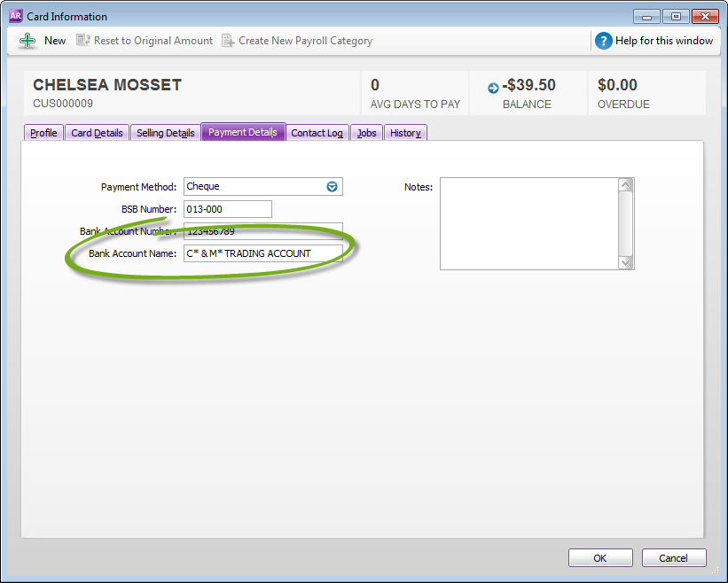Screen dimensions: 728x583
Task: Click the green plus New icon
Action: [x=27, y=41]
